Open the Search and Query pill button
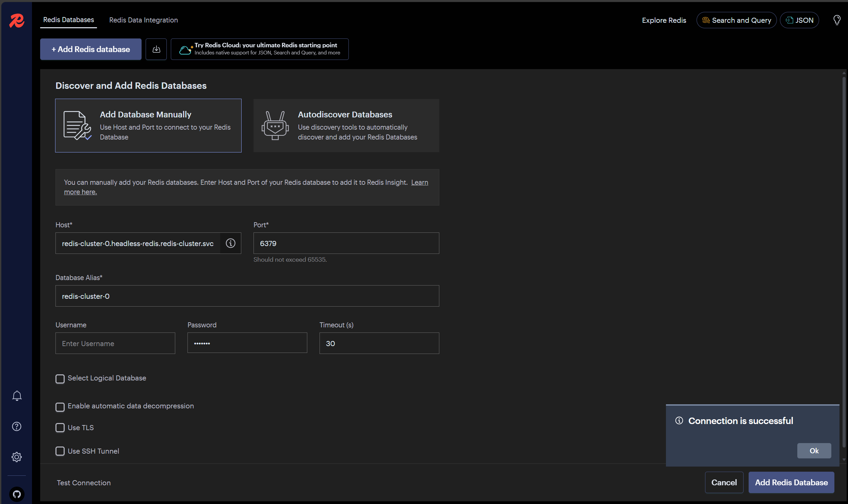This screenshot has width=848, height=504. (x=736, y=20)
